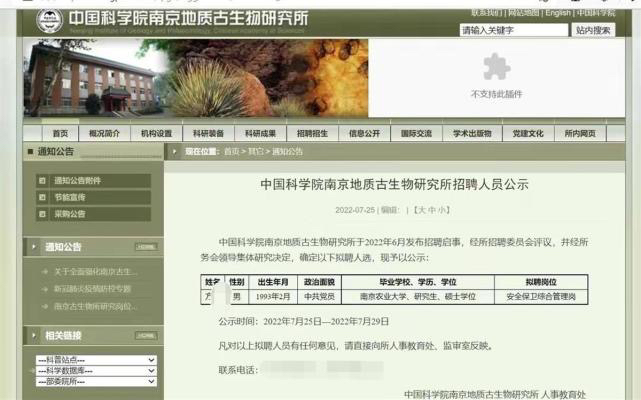Click the institute logo emblem in the header
Viewport: 641px width, 400px height.
[49, 19]
